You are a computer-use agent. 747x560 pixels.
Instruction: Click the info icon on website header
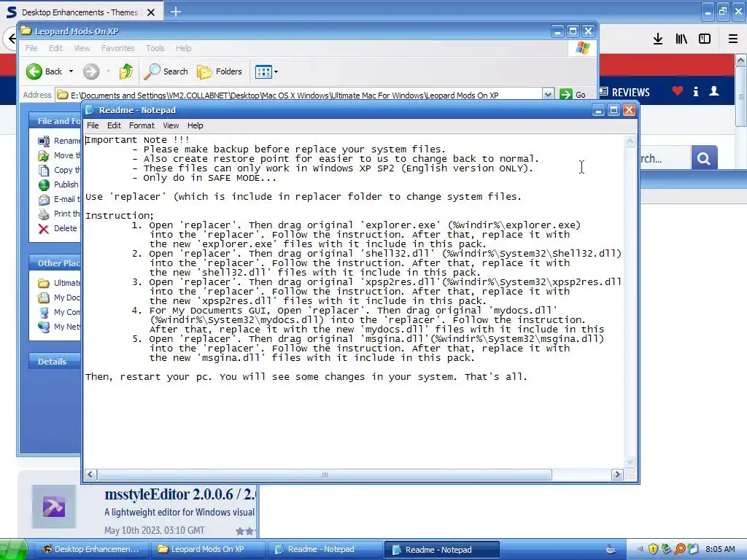pos(696,91)
